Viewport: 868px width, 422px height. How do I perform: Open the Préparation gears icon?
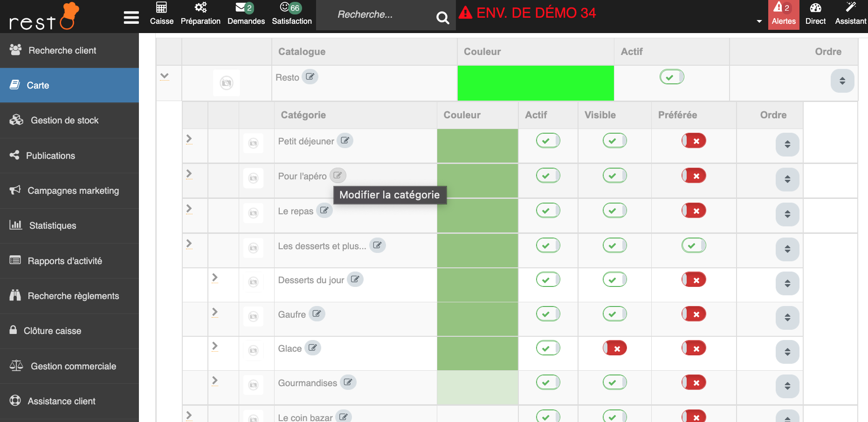[x=200, y=8]
